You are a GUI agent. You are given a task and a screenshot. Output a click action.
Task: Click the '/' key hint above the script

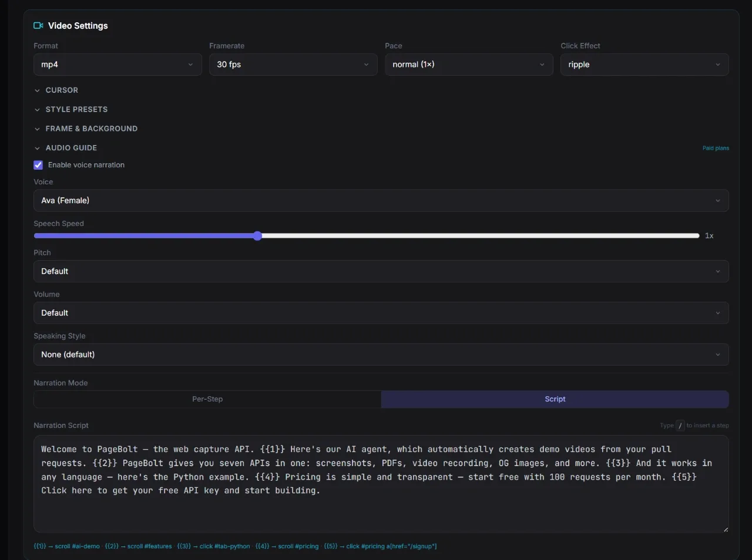(680, 426)
